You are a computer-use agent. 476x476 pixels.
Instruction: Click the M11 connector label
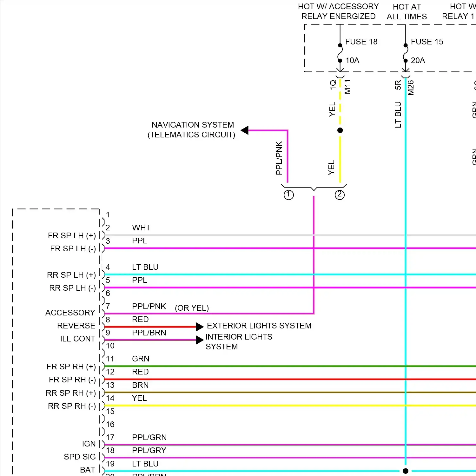[x=348, y=87]
